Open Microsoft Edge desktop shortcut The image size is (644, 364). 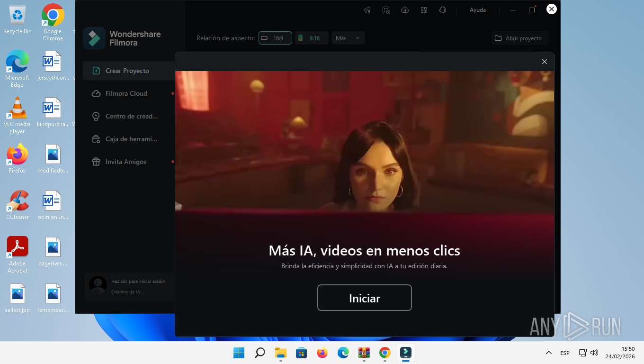(x=18, y=69)
